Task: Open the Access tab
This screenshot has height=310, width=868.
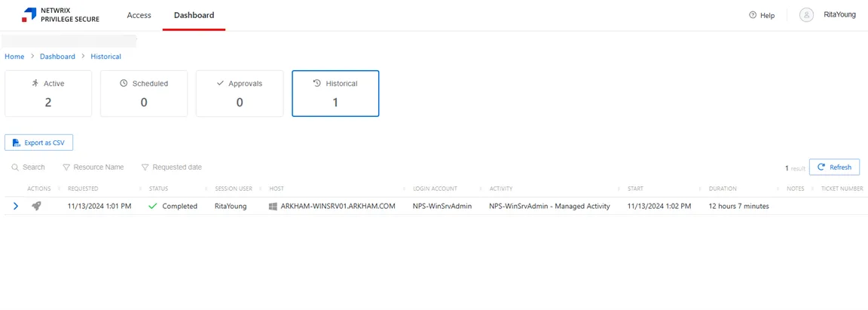Action: [x=139, y=15]
